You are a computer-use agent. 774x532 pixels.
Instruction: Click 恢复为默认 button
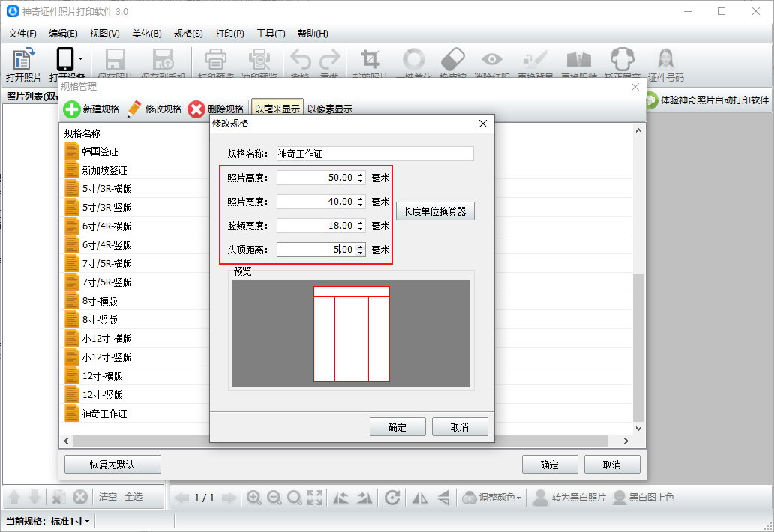[112, 465]
